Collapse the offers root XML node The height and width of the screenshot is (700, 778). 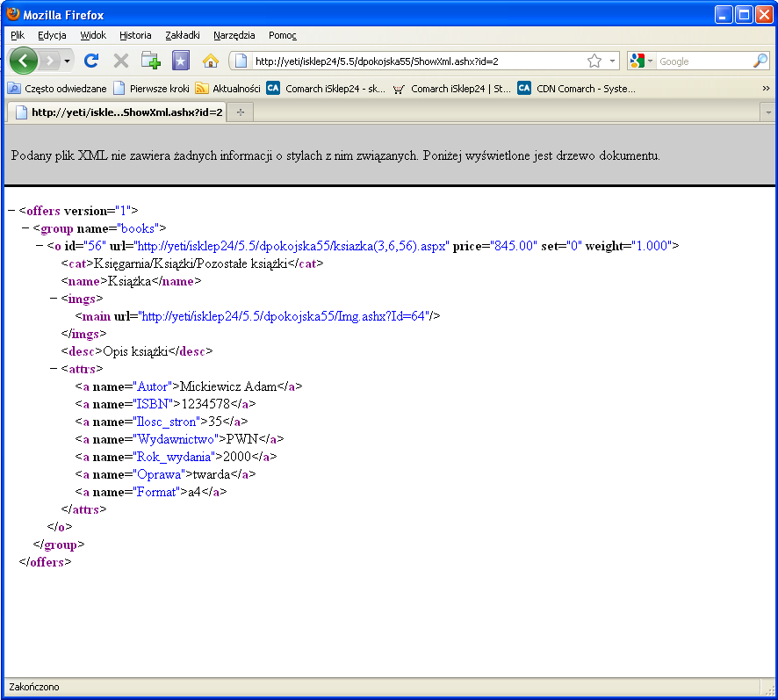11,211
